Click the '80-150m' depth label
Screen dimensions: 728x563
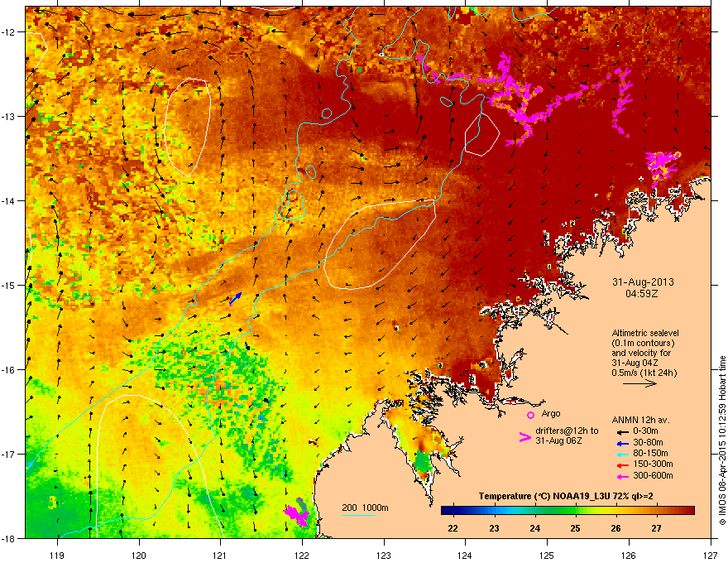650,453
